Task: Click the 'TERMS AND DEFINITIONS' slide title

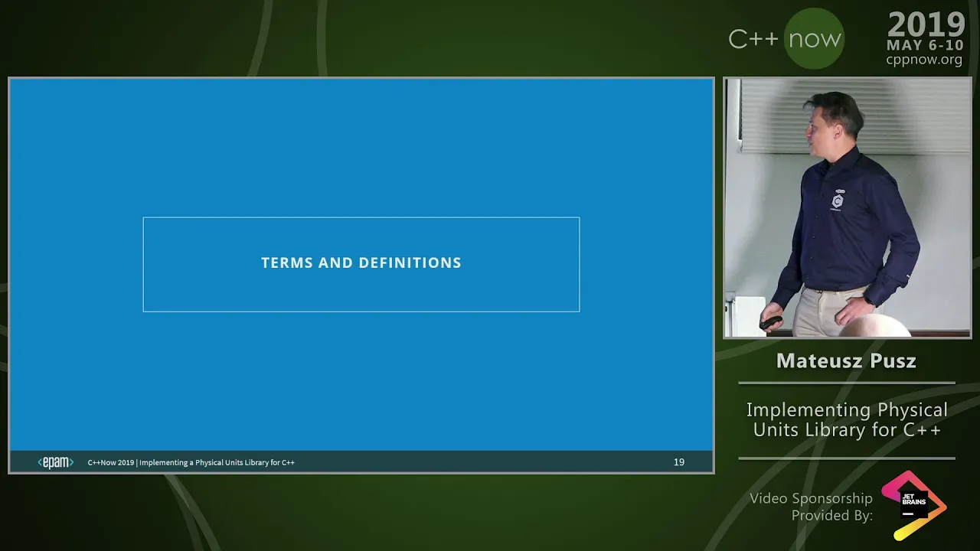Action: 361,262
